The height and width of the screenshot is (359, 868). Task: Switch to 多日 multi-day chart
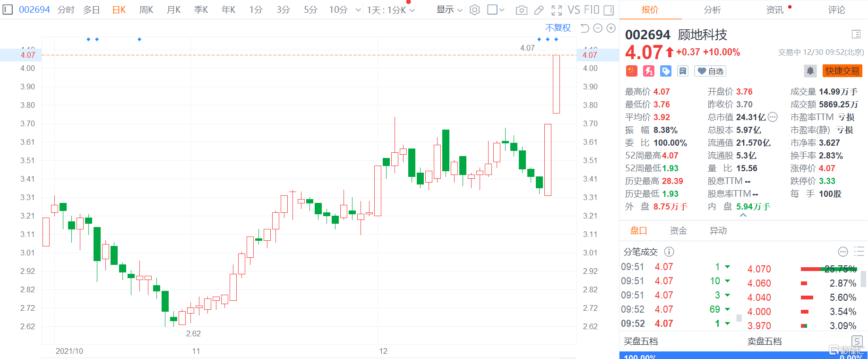tap(91, 10)
